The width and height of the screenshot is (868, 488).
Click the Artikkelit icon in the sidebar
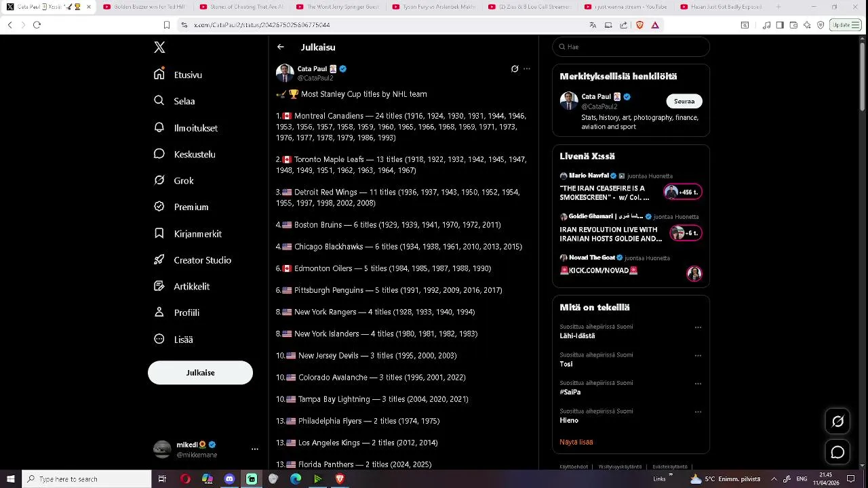159,286
